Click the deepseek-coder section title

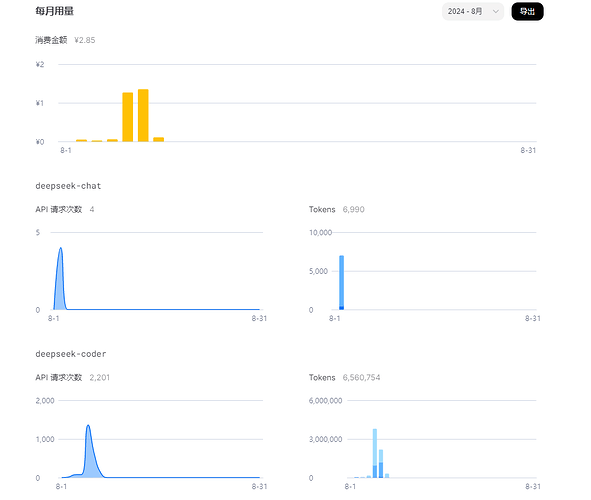point(71,354)
